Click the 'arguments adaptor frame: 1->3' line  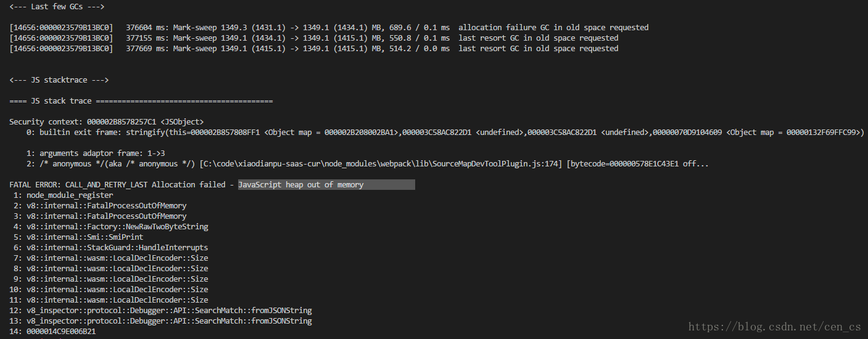click(96, 153)
